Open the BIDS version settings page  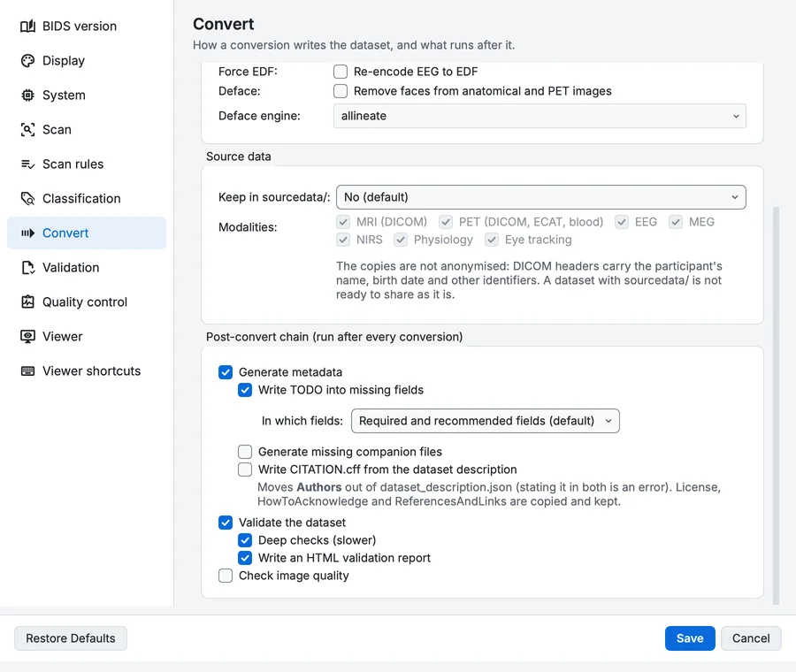[x=87, y=26]
